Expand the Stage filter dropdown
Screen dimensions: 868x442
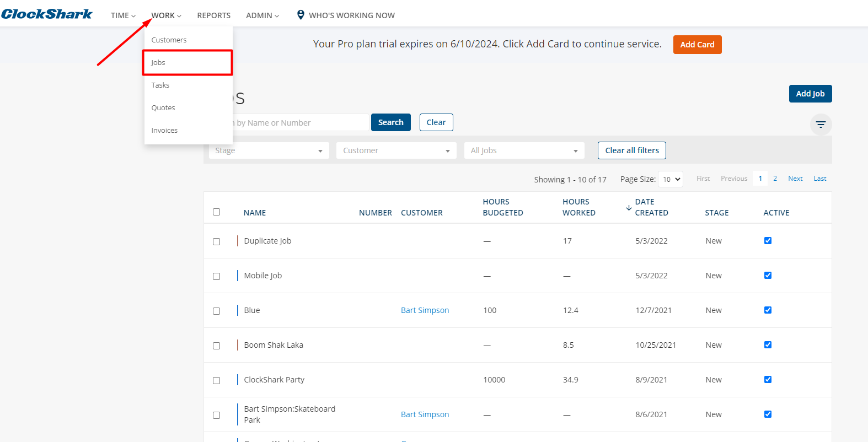click(x=269, y=150)
